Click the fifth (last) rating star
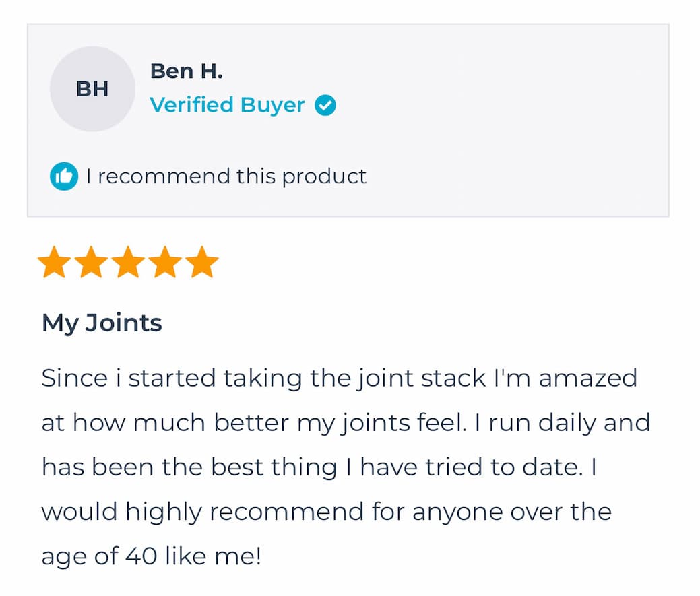The height and width of the screenshot is (596, 700). point(202,263)
